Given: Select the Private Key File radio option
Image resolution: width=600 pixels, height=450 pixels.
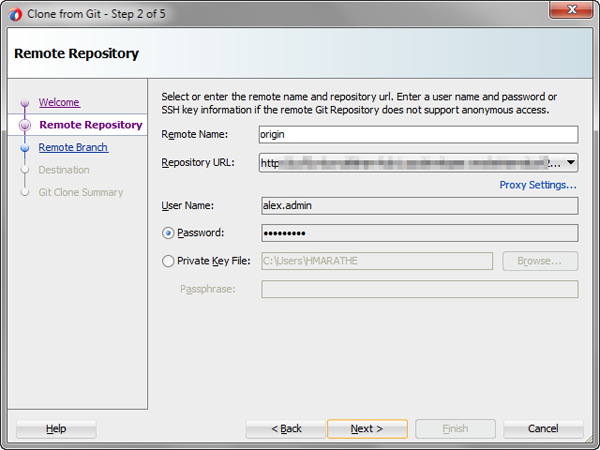Looking at the screenshot, I should point(168,261).
